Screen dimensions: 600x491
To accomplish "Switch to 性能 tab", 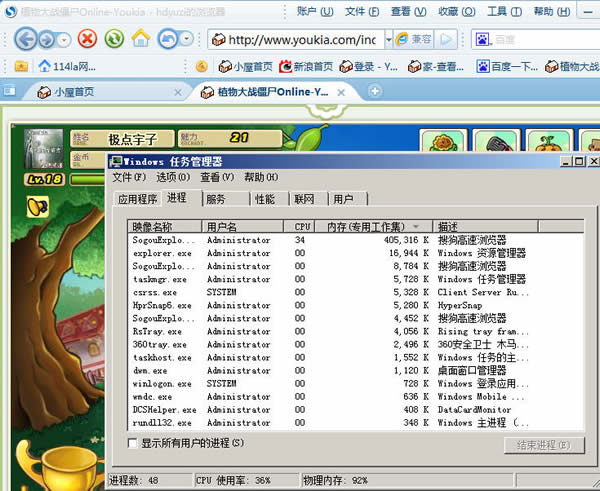I will coord(270,199).
